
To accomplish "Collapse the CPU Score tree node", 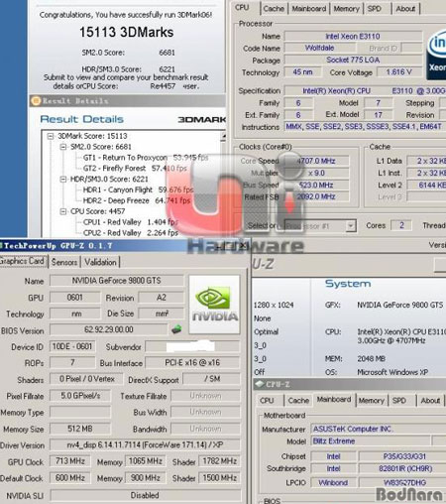I will tap(62, 211).
